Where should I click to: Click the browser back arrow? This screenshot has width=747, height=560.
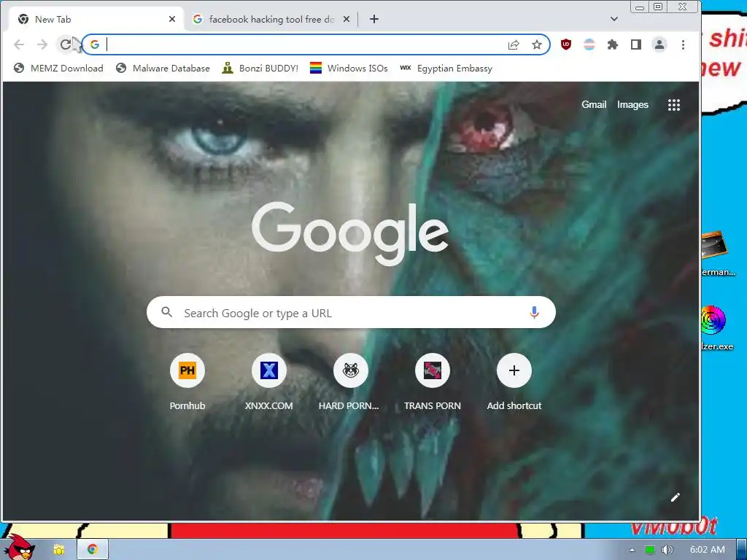coord(18,44)
